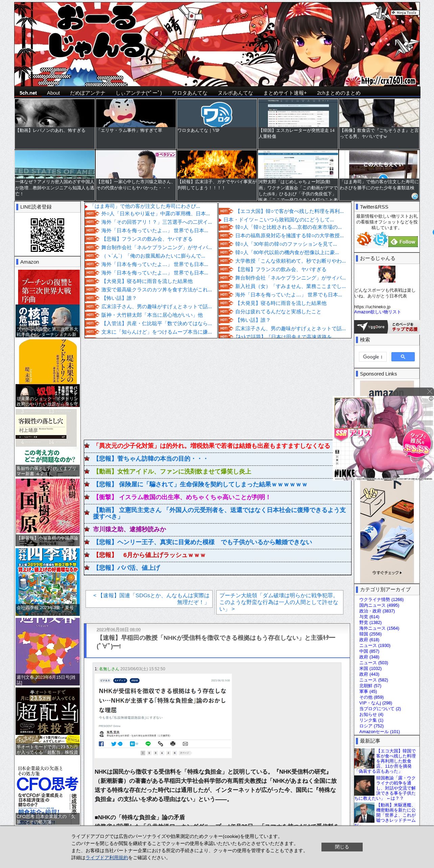Open ワロタあんてな in the navigation bar
This screenshot has width=434, height=868.
[190, 93]
